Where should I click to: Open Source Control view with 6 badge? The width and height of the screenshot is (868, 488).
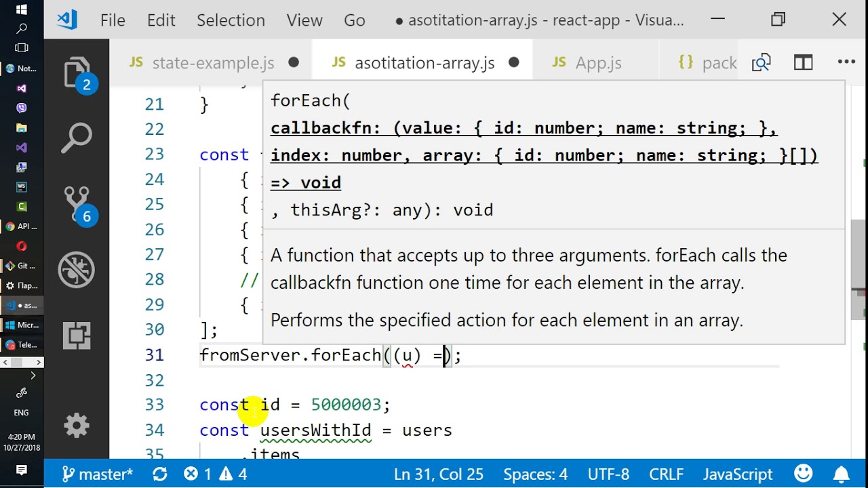click(77, 203)
